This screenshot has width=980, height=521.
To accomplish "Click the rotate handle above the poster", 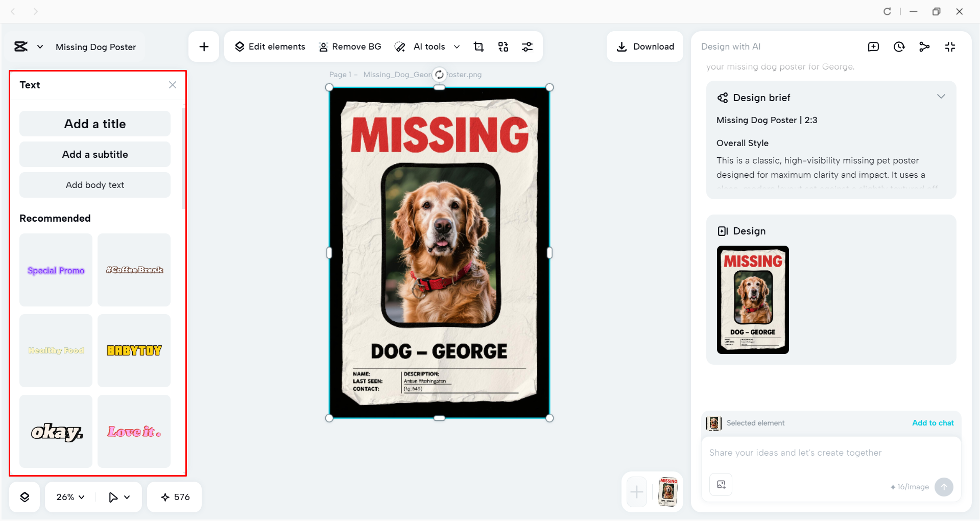I will (439, 75).
